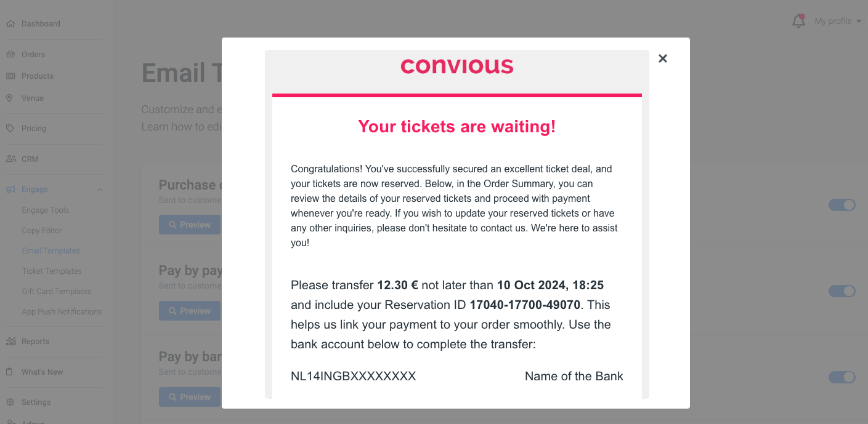
Task: Toggle the Pay by bank transfer switch
Action: click(842, 377)
